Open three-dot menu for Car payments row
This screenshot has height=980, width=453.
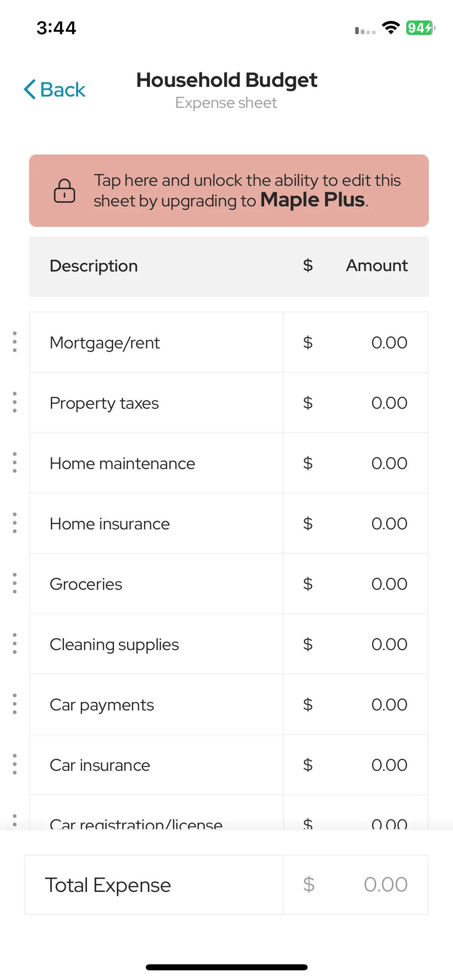[x=14, y=704]
